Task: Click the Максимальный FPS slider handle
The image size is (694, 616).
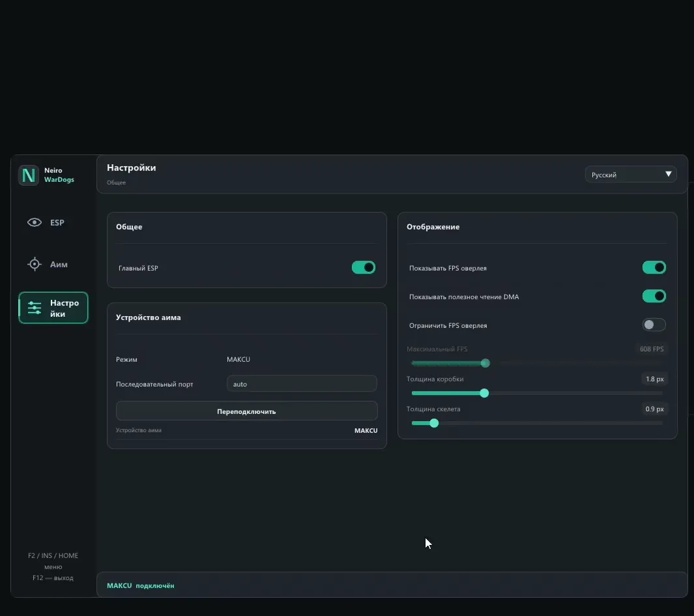Action: (x=485, y=363)
